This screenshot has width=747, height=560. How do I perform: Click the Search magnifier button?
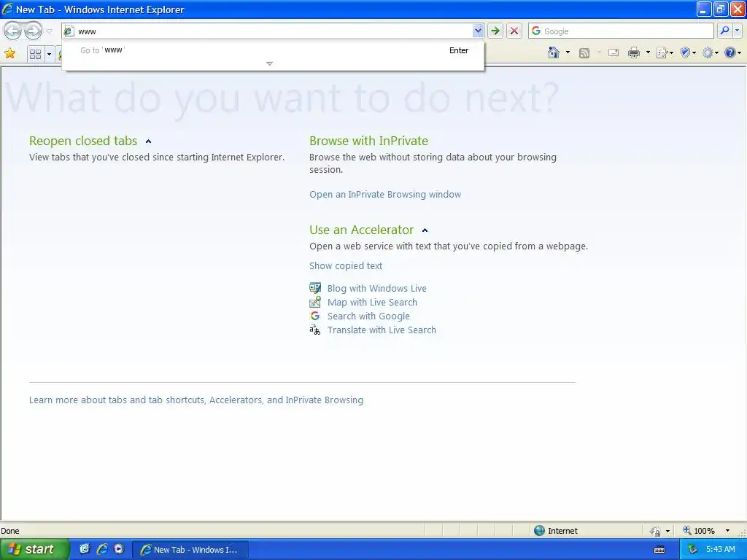pyautogui.click(x=724, y=31)
